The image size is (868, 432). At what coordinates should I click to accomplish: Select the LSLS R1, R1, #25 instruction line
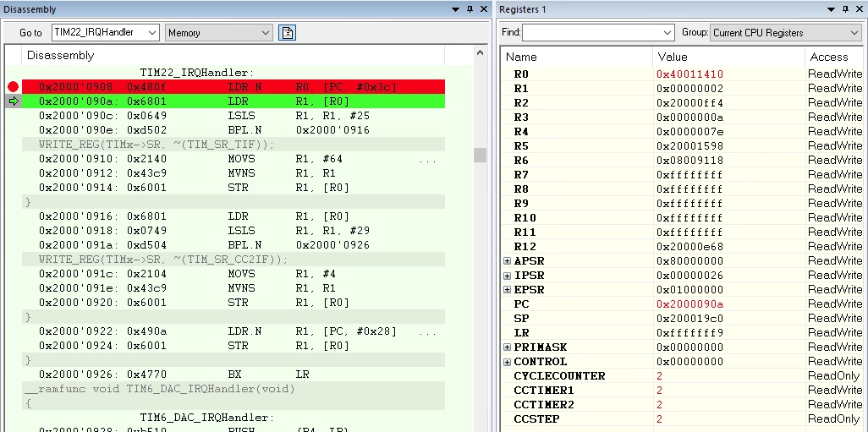click(x=233, y=116)
